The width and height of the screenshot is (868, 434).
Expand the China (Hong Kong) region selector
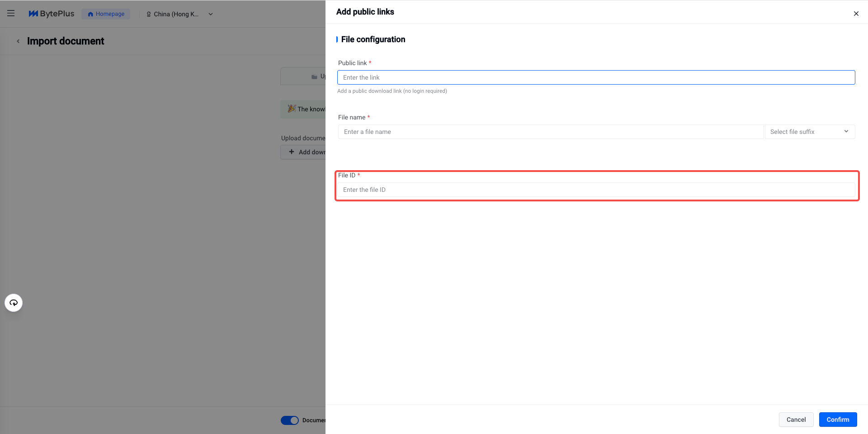(x=176, y=14)
